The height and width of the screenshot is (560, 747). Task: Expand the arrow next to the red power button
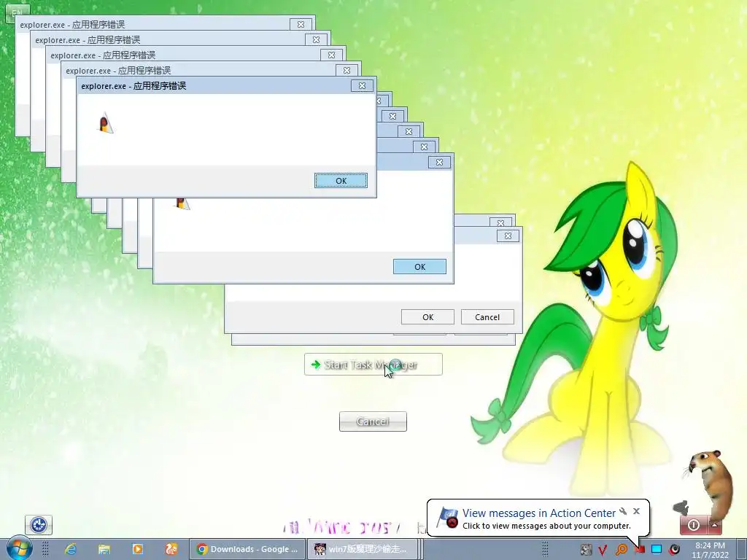715,525
